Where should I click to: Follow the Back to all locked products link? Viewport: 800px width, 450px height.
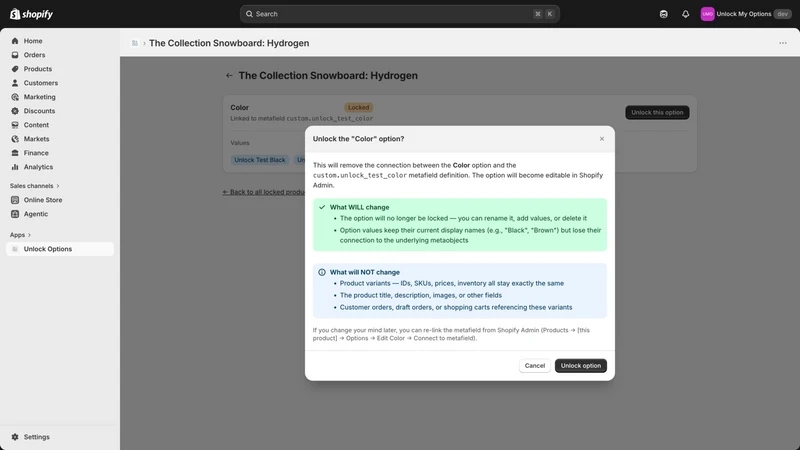coord(264,192)
